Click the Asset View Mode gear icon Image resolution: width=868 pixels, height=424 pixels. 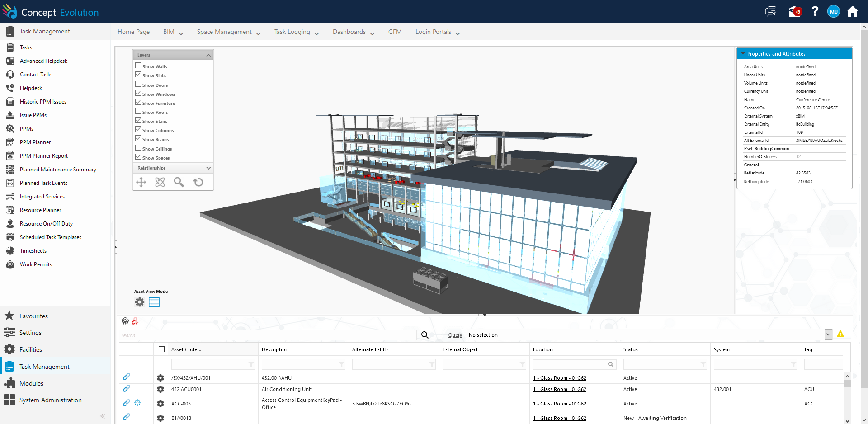coord(140,302)
